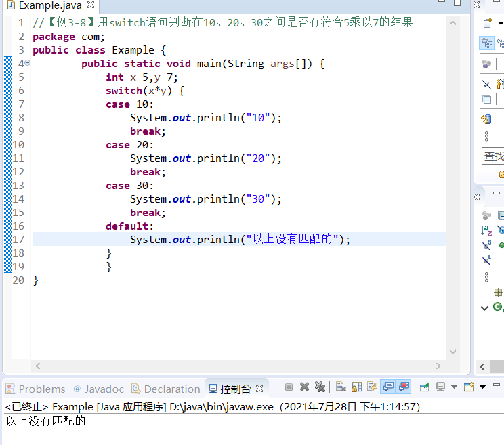Click 'package com;' on line 2
The image size is (504, 445).
(x=69, y=37)
